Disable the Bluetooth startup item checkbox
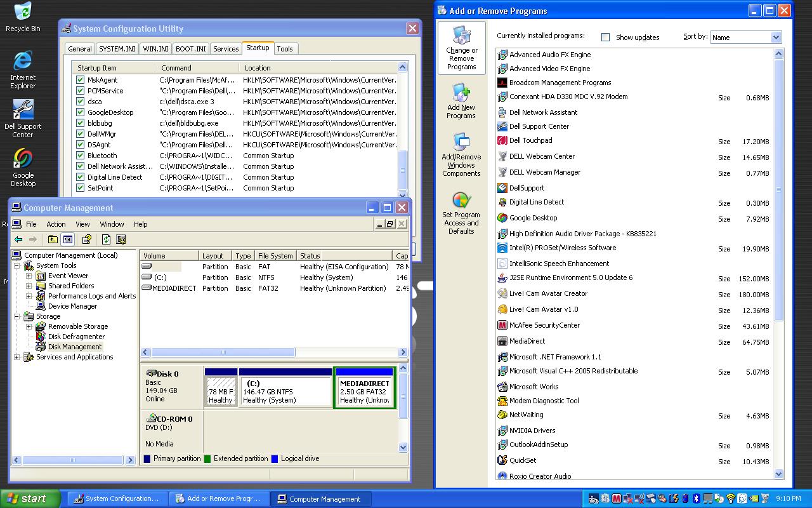Viewport: 812px width, 508px height. pos(81,156)
